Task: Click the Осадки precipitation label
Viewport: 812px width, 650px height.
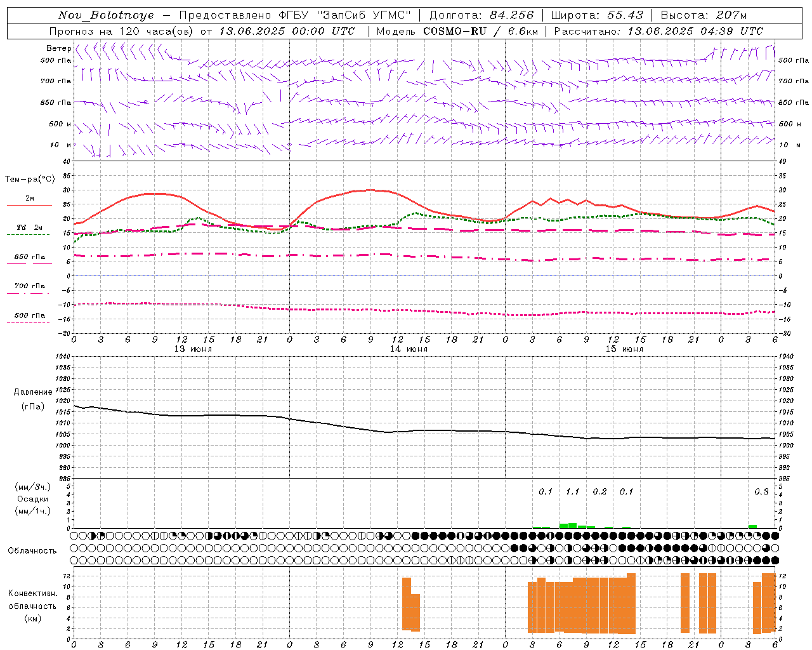Action: [x=32, y=499]
